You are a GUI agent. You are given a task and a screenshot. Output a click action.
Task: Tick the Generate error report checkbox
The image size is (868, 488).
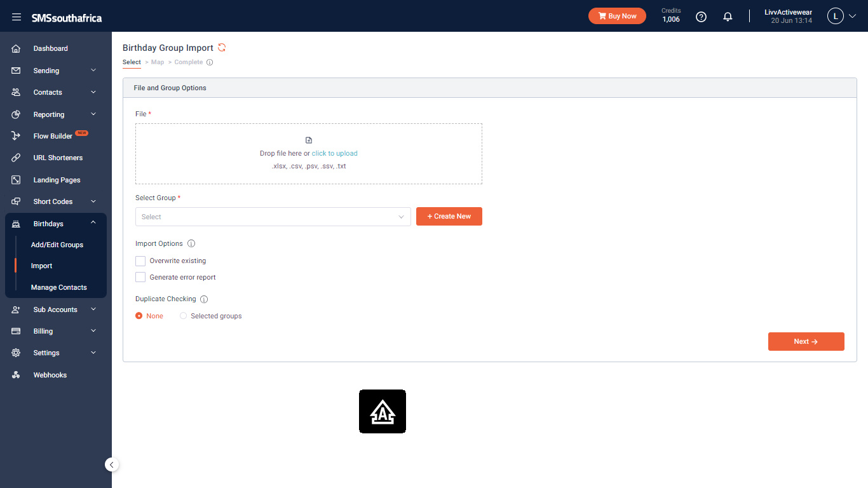click(x=140, y=278)
